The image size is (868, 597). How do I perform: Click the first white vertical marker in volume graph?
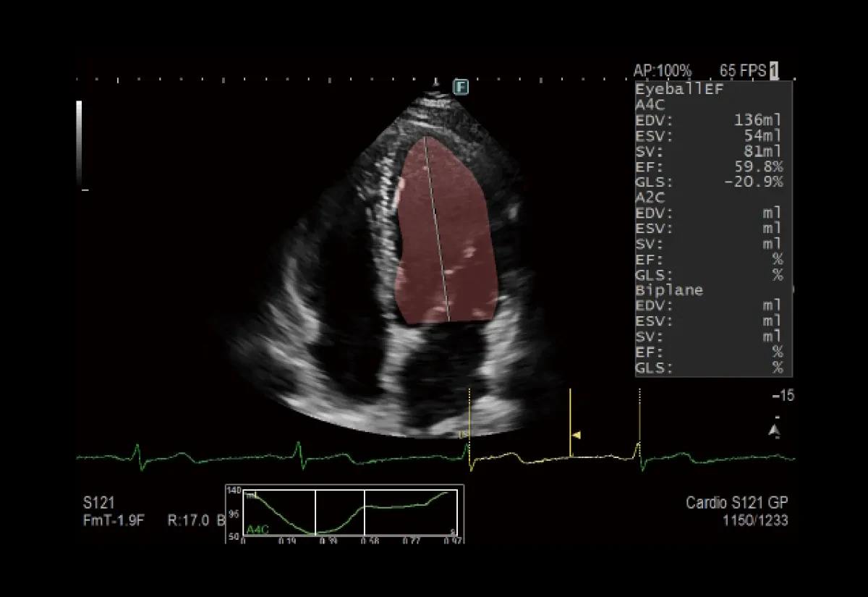315,512
